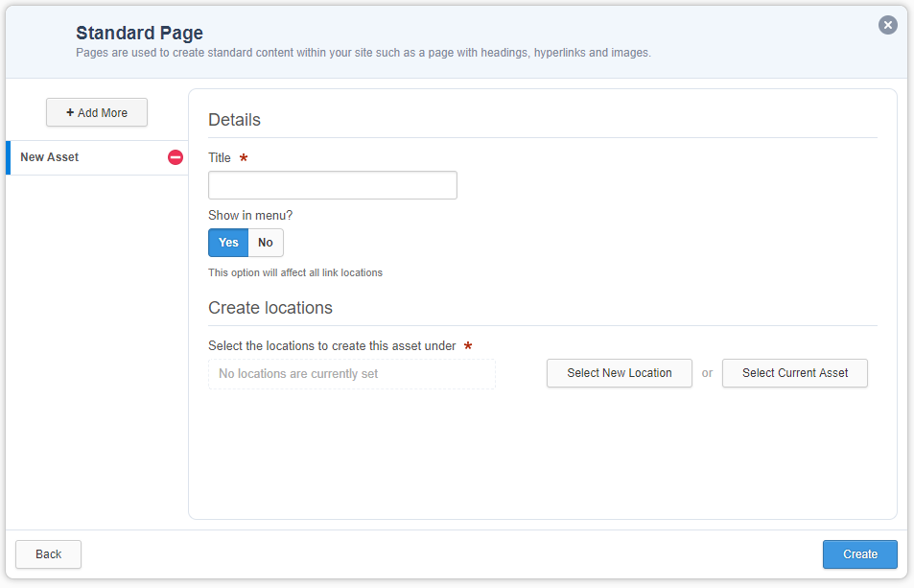The height and width of the screenshot is (588, 914).
Task: Click the red asterisk next to Title
Action: [244, 157]
